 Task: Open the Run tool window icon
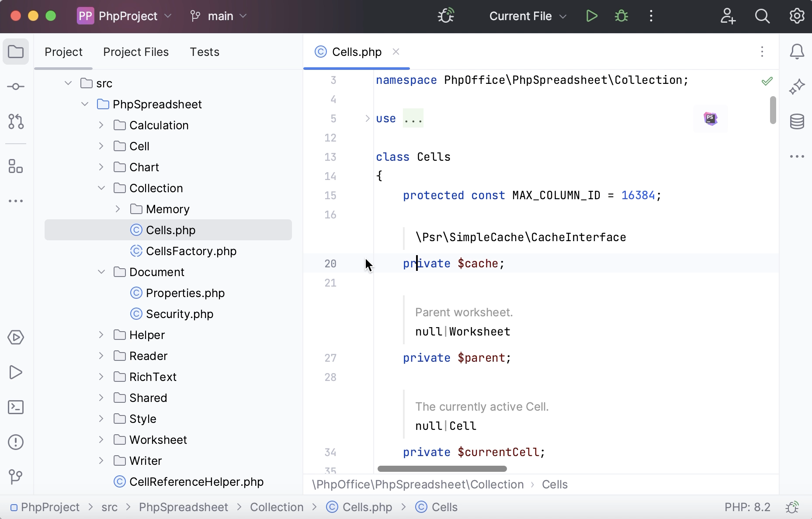(16, 372)
